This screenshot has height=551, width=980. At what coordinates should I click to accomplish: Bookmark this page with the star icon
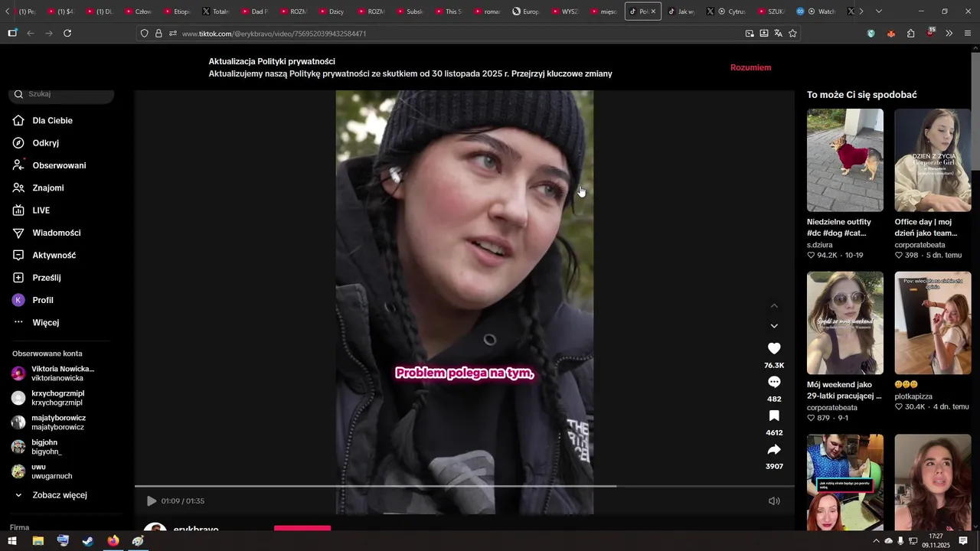pyautogui.click(x=792, y=34)
